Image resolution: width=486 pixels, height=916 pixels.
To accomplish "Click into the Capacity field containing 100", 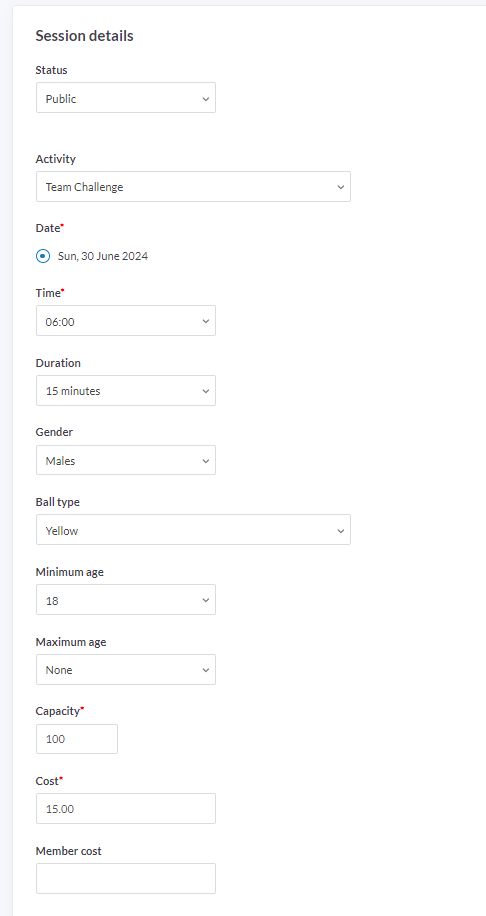I will point(77,739).
